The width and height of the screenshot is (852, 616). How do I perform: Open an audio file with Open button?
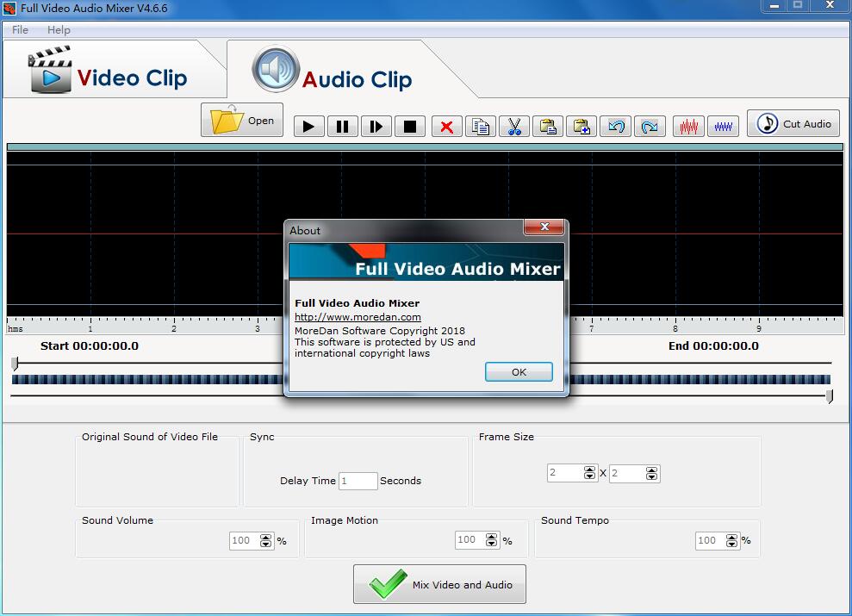pos(242,120)
